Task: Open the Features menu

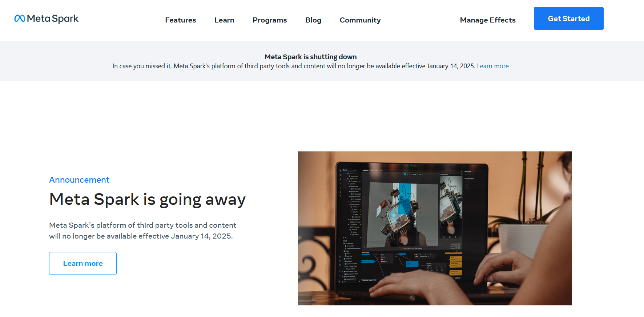Action: [181, 20]
